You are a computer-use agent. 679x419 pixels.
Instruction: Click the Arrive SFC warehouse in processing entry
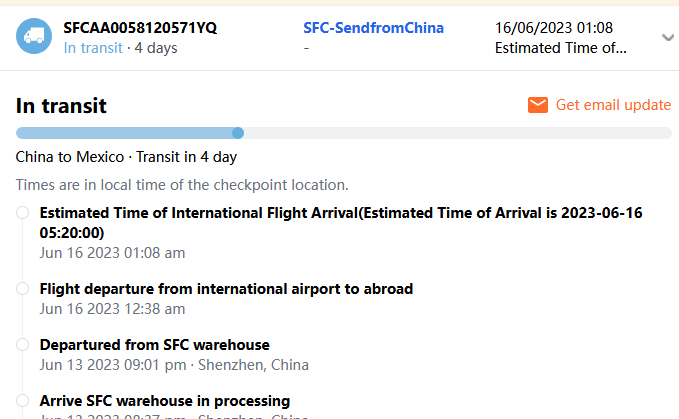pos(165,401)
